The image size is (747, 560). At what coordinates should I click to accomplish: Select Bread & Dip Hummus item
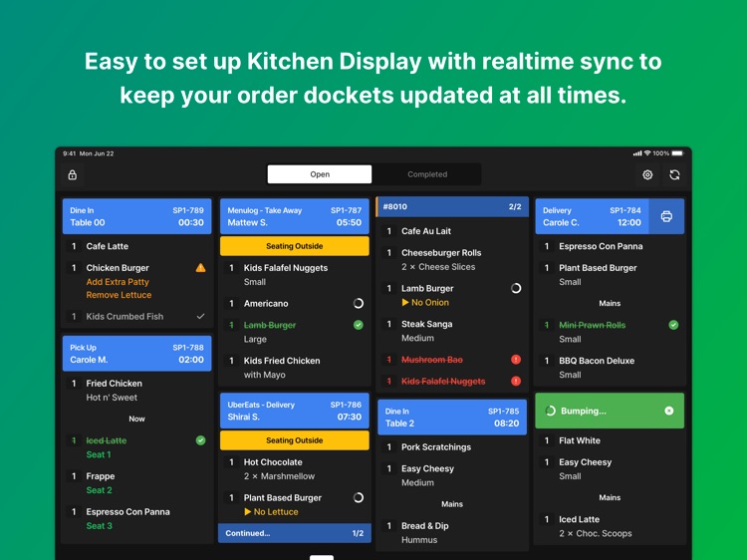452,533
